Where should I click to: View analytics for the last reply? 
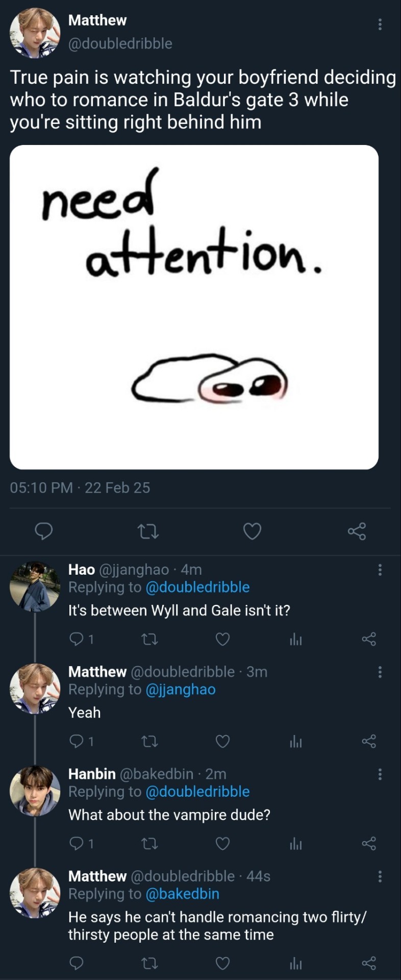click(x=296, y=963)
